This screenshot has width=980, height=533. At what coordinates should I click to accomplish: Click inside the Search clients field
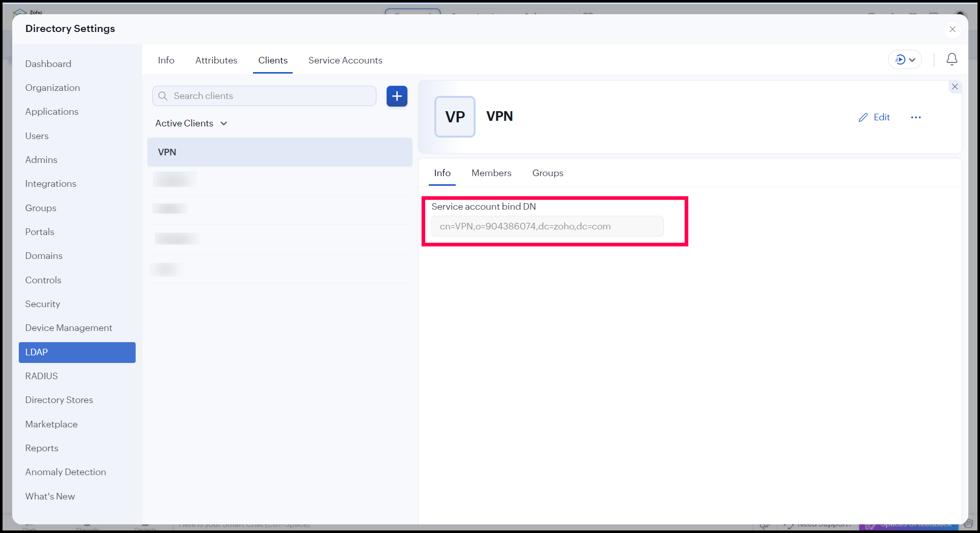264,96
